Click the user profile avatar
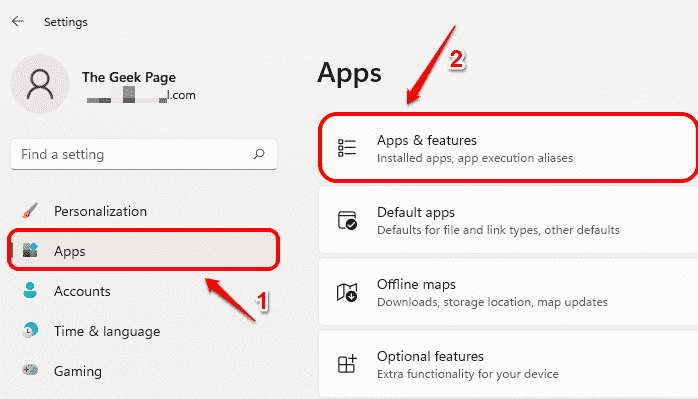Screen dimensions: 698x399 tap(40, 84)
